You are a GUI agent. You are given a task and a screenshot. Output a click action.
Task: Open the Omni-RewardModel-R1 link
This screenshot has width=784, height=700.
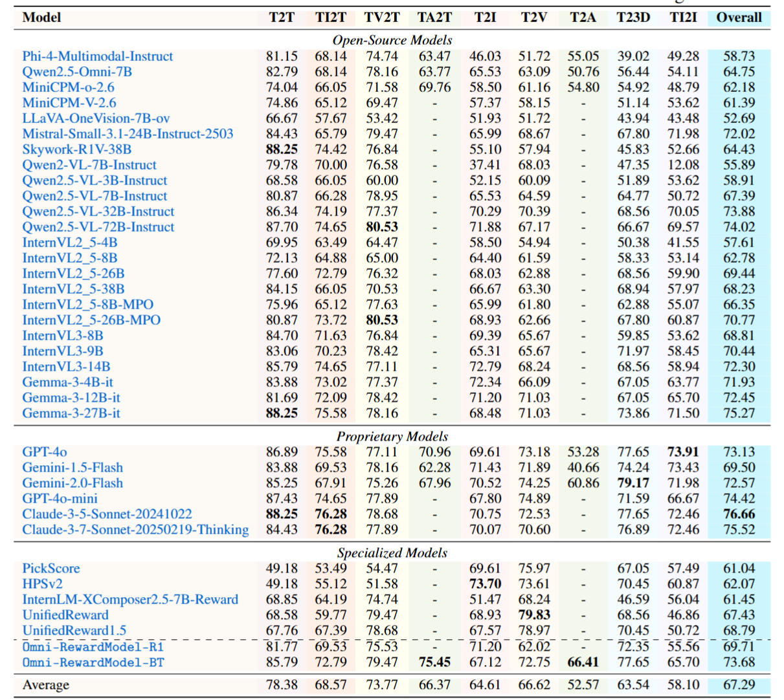click(93, 646)
